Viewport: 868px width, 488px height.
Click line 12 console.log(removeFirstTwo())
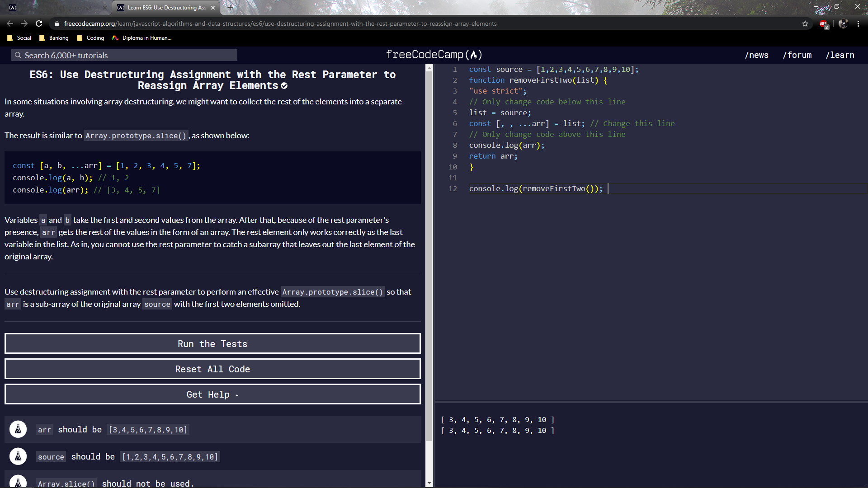click(x=536, y=188)
